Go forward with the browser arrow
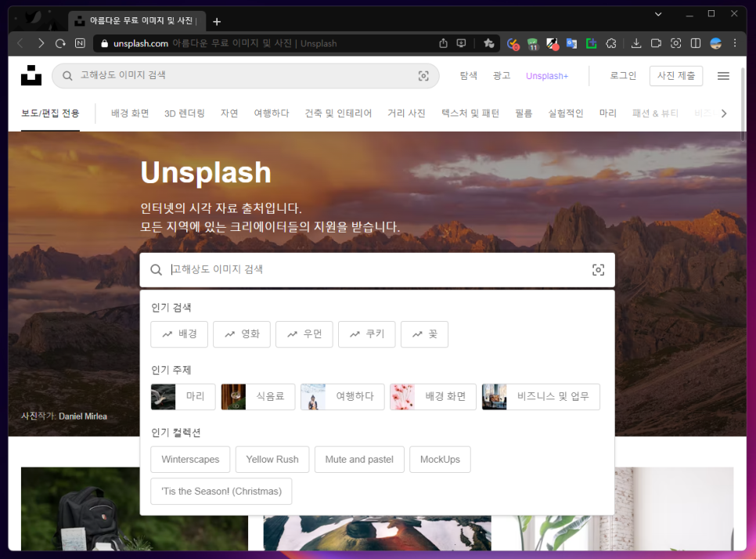This screenshot has width=756, height=559. (x=41, y=43)
